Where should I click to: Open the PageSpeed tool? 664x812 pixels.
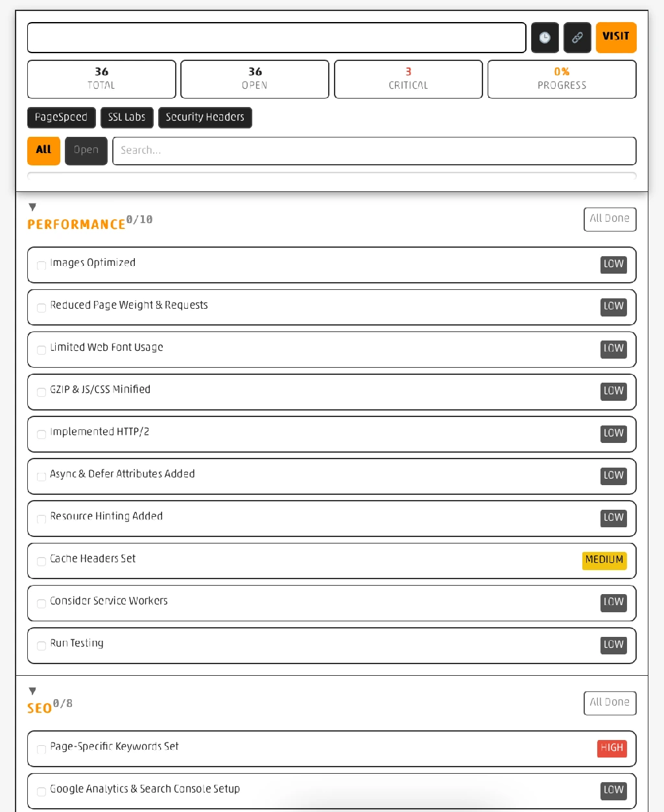[62, 117]
